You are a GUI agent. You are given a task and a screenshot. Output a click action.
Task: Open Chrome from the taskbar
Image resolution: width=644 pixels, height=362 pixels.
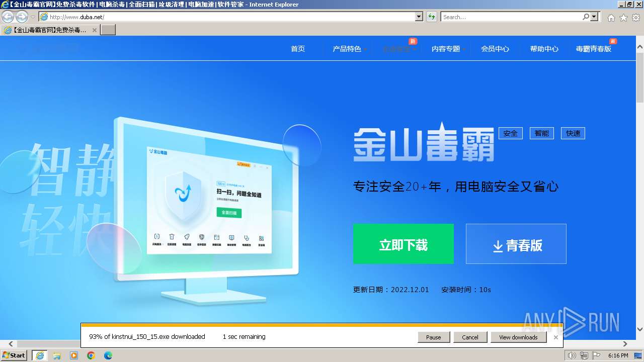pos(91,355)
